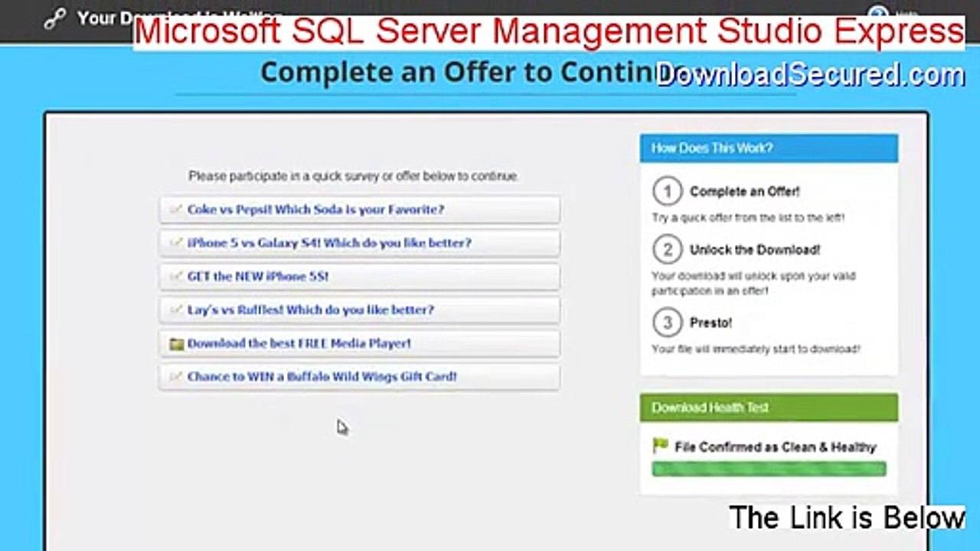Click Try a quick offer from the list text
This screenshot has width=980, height=551.
click(x=748, y=218)
